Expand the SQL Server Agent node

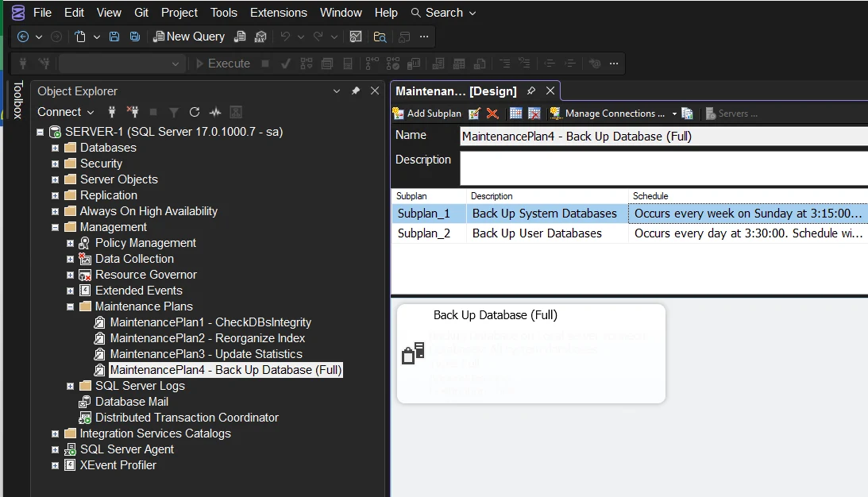55,449
